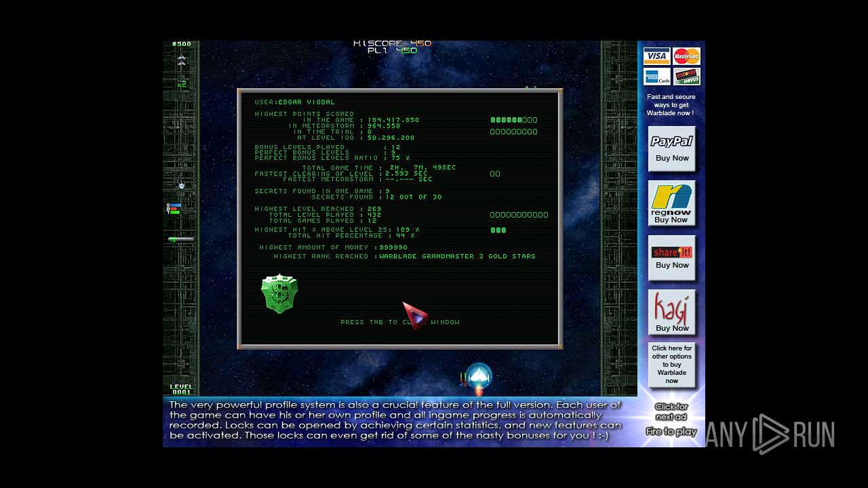Click the x2 multiplier indicator

[x=182, y=85]
